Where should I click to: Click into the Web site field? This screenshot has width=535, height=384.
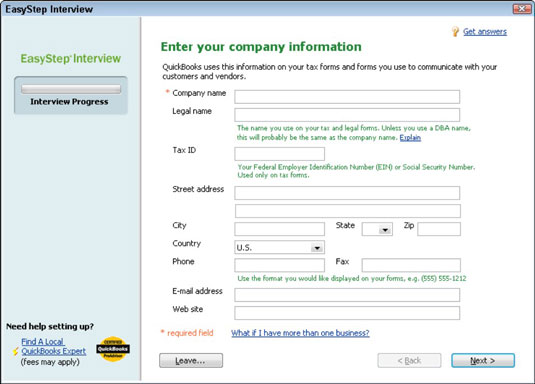click(347, 313)
